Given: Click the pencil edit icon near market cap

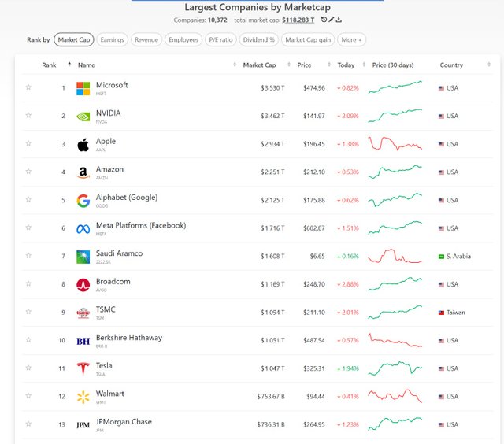Looking at the screenshot, I should tap(332, 20).
